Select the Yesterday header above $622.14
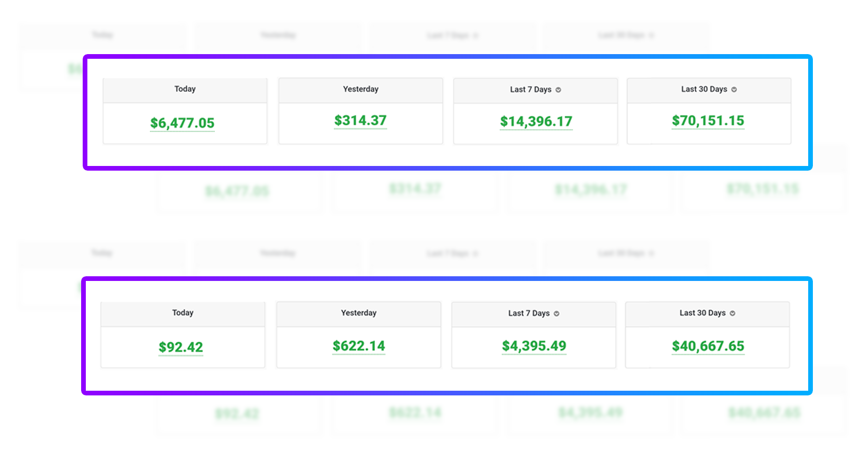The width and height of the screenshot is (868, 462). [359, 313]
